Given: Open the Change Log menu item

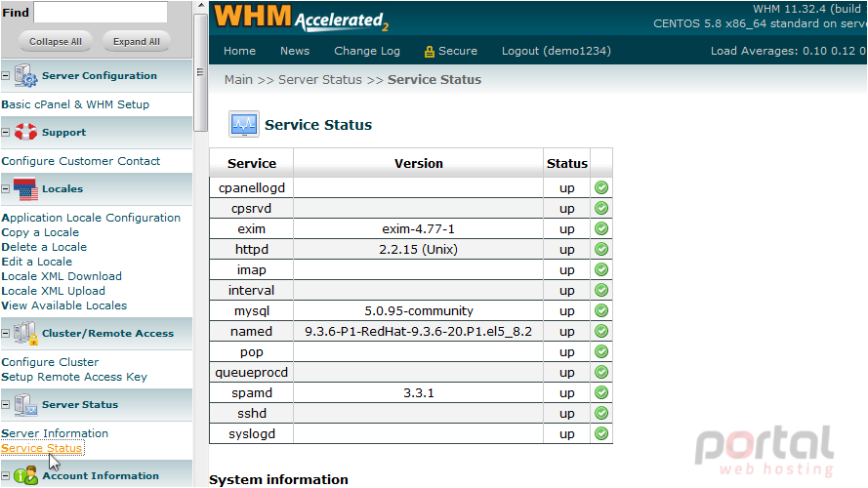Looking at the screenshot, I should (x=367, y=51).
